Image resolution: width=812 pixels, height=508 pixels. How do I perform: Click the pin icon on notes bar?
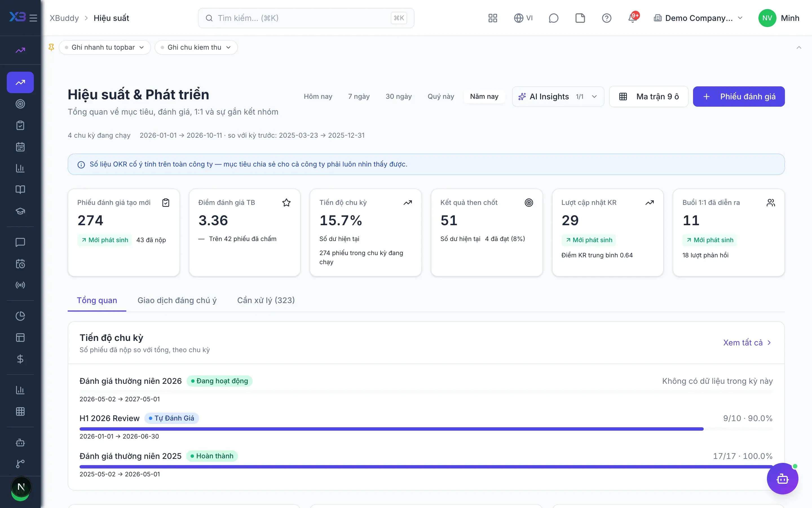click(x=51, y=47)
